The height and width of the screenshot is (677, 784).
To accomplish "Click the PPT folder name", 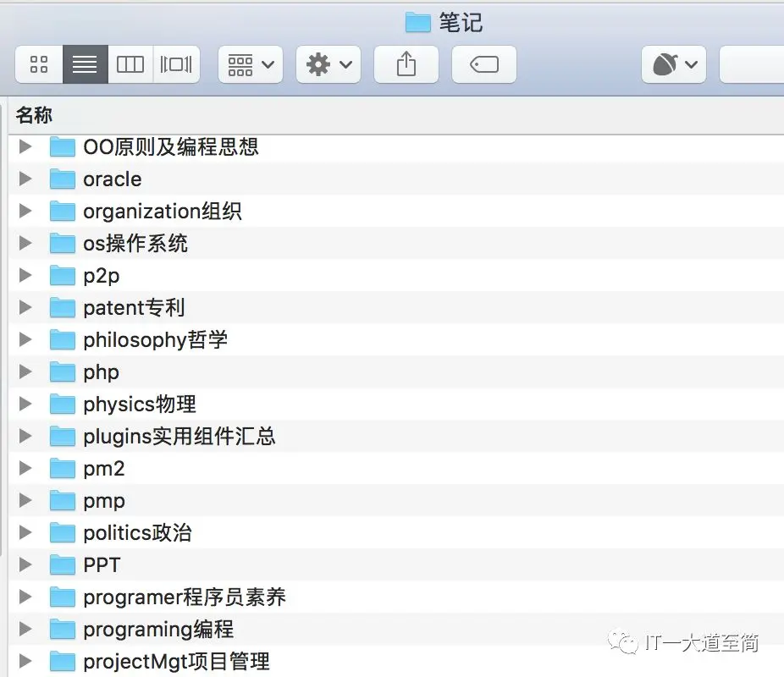I will click(x=102, y=565).
